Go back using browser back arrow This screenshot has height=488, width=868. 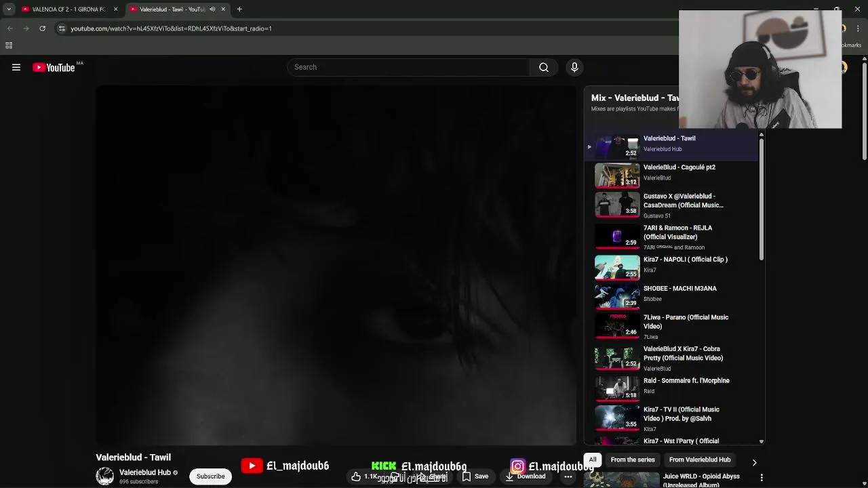[9, 28]
